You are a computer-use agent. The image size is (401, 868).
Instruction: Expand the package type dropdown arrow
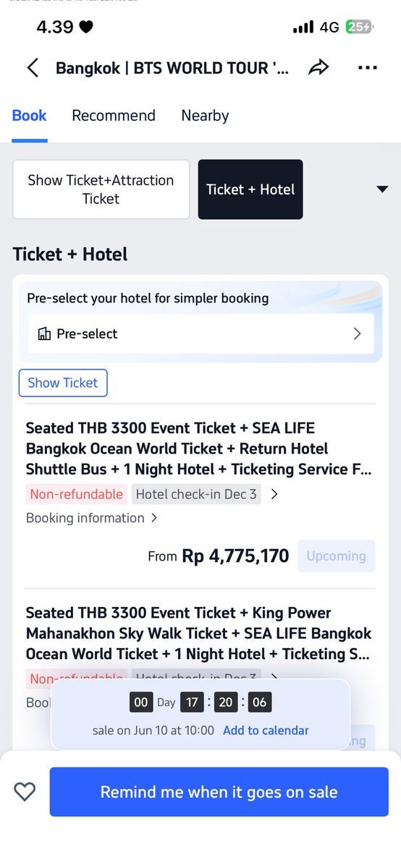coord(383,190)
